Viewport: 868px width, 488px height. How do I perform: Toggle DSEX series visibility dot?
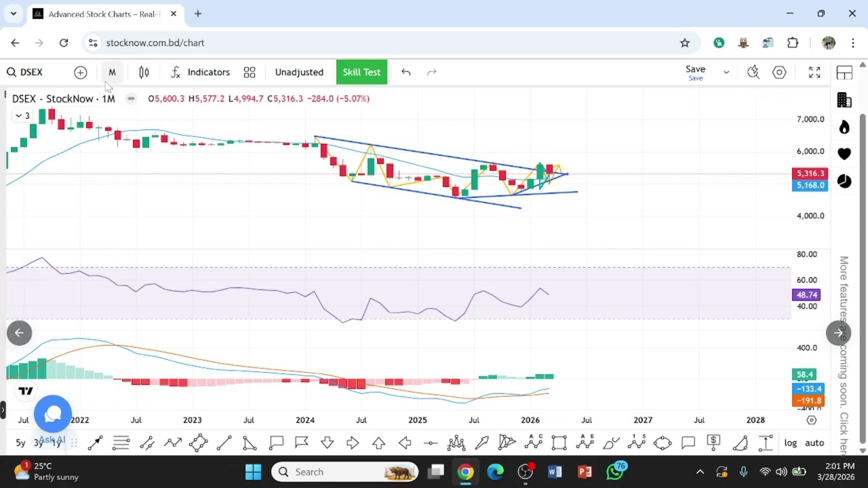pyautogui.click(x=131, y=99)
